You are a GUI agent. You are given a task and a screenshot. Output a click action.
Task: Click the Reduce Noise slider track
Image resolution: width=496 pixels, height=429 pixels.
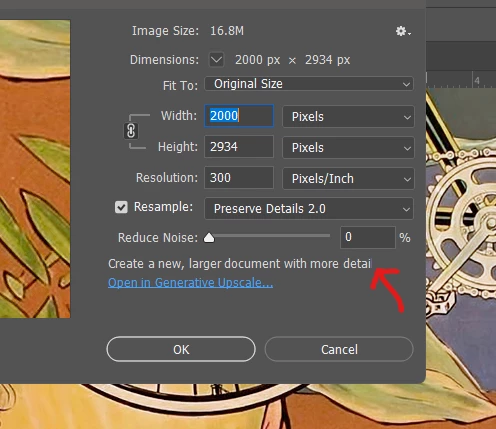[x=269, y=236]
